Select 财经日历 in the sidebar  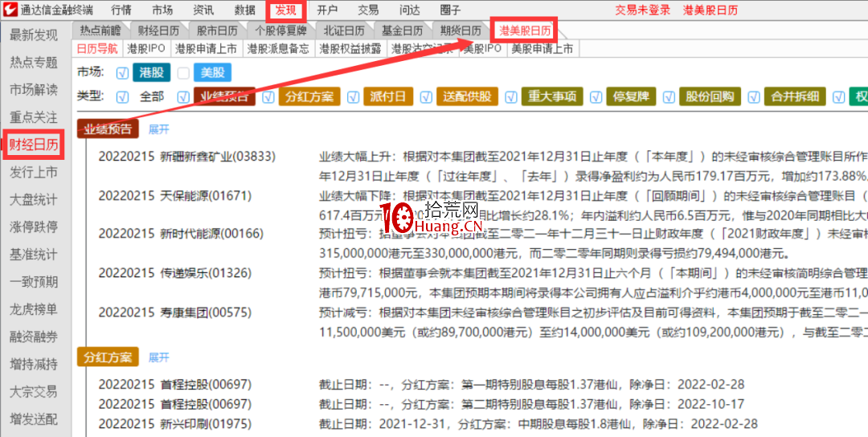point(34,145)
